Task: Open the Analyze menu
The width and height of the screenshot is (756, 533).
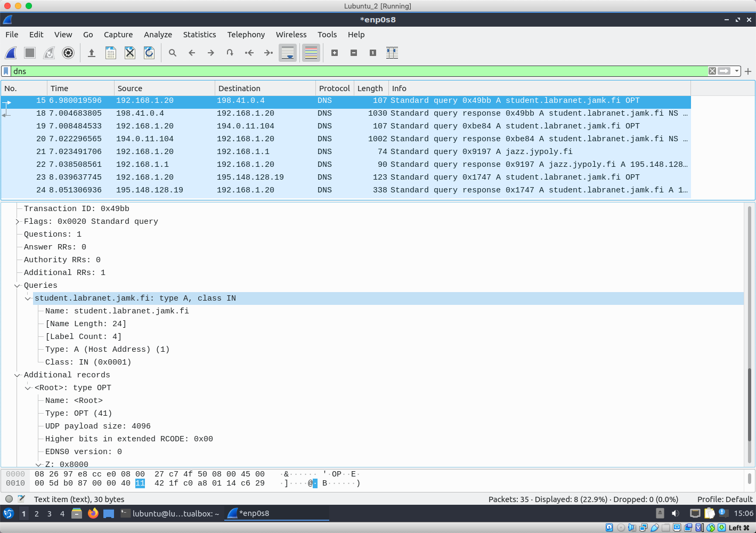Action: coord(158,35)
